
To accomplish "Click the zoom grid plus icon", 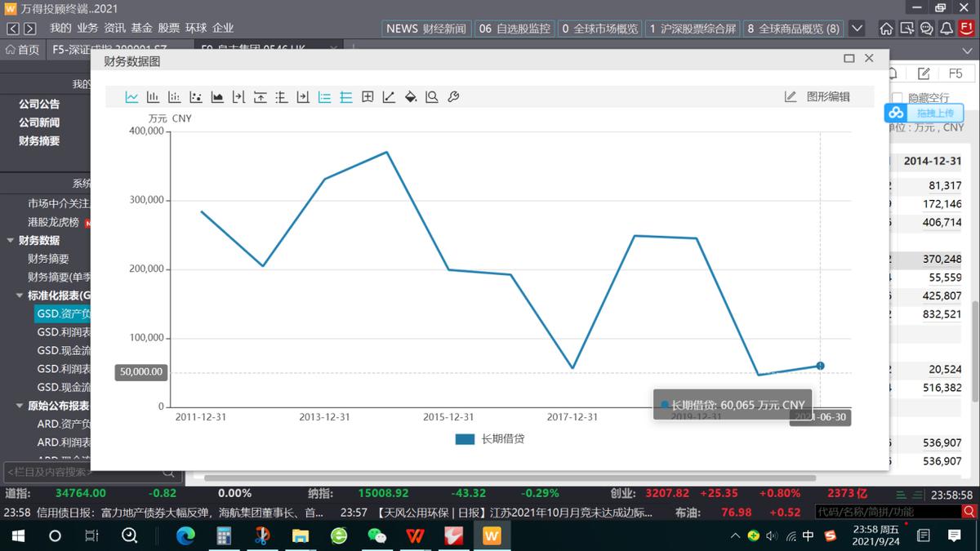I will (x=367, y=97).
